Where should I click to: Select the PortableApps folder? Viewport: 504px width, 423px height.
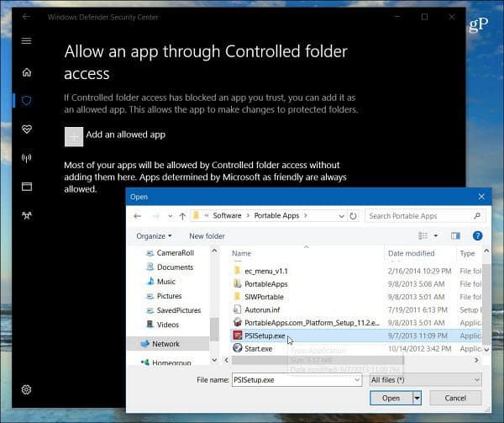356,284
